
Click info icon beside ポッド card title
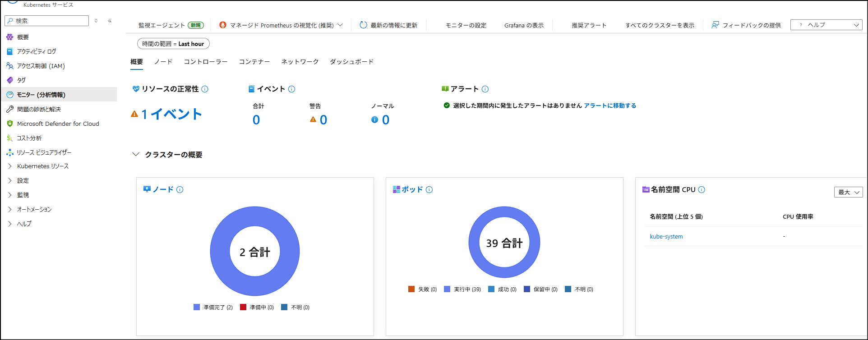pos(429,189)
